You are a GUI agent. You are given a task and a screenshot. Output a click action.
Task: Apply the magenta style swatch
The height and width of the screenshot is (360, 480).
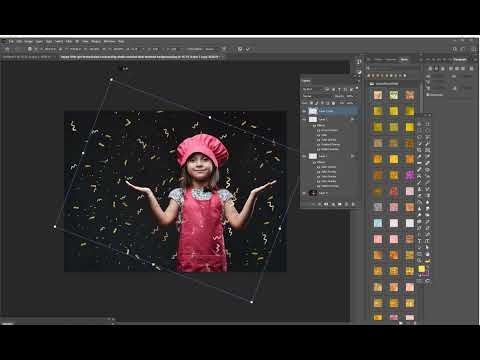410,175
